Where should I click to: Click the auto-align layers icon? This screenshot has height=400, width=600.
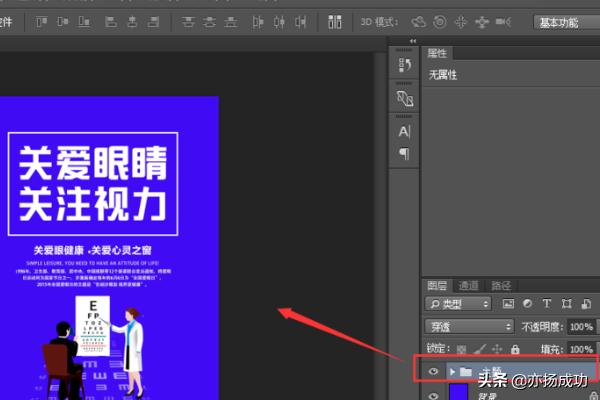(335, 21)
